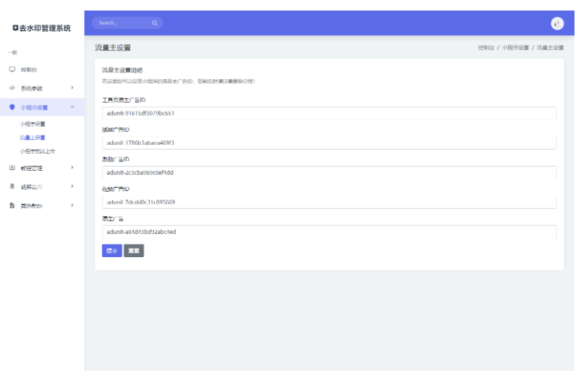This screenshot has height=392, width=578.
Task: Select the 小程序设置 parent menu item
Action: tap(42, 107)
